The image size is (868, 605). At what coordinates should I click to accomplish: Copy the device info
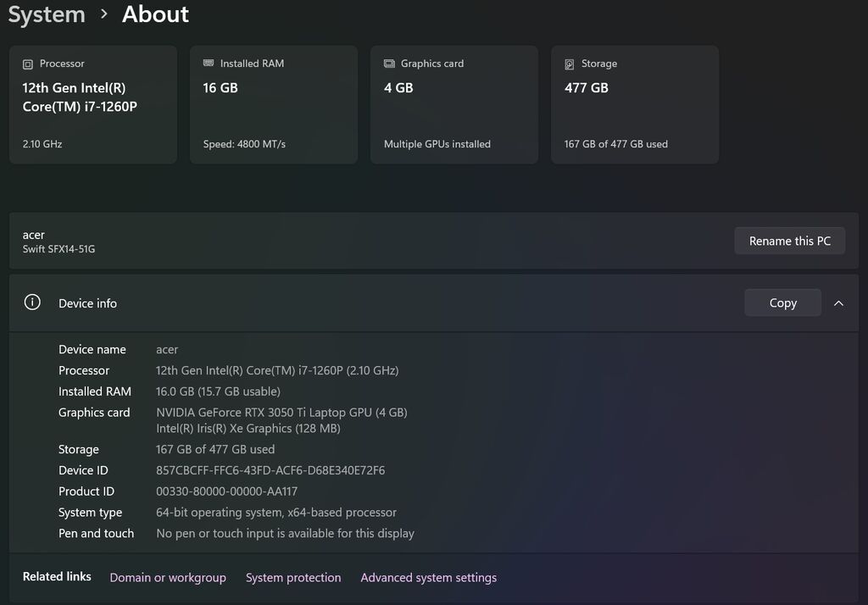pos(782,302)
